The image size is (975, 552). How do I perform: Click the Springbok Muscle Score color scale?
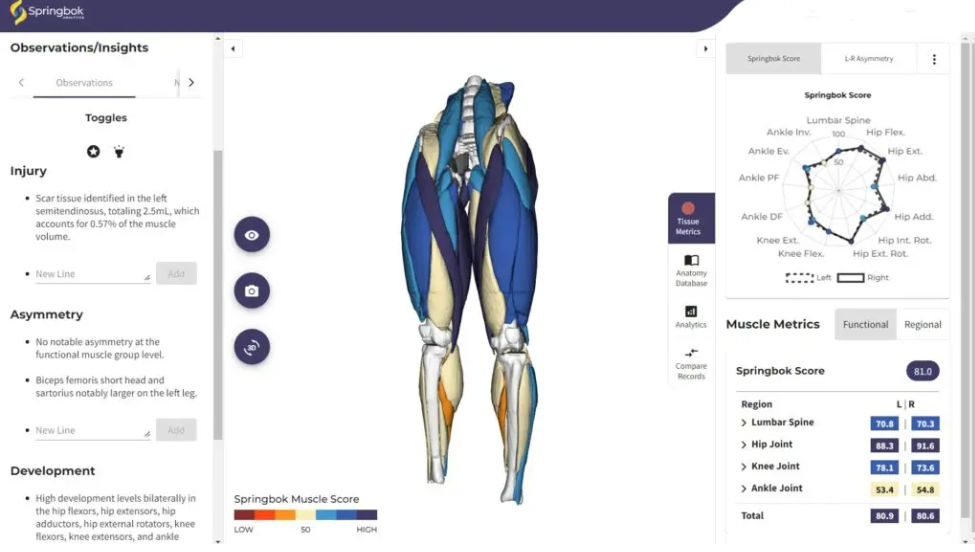tap(305, 515)
